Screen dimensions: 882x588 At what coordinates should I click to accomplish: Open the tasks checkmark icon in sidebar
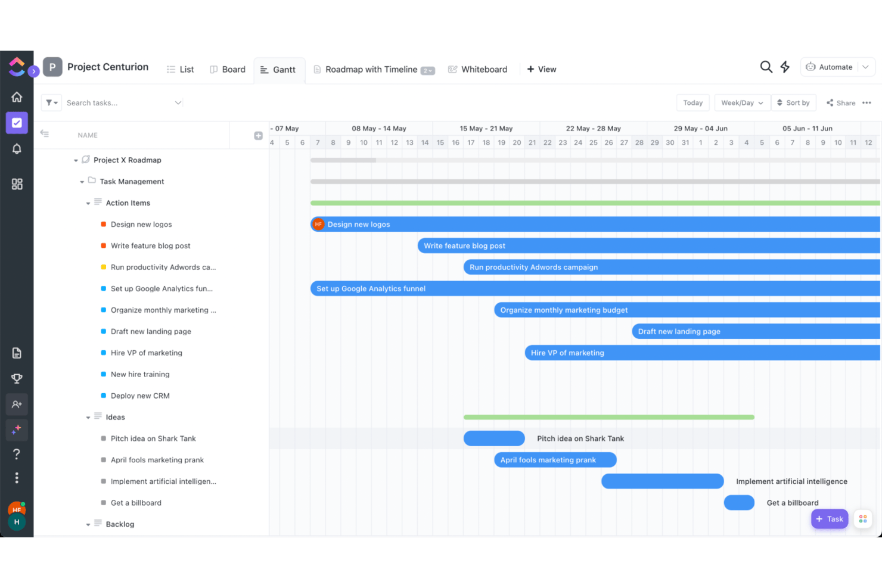click(17, 123)
